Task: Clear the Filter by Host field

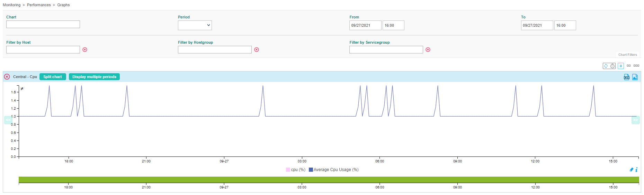Action: (85, 50)
